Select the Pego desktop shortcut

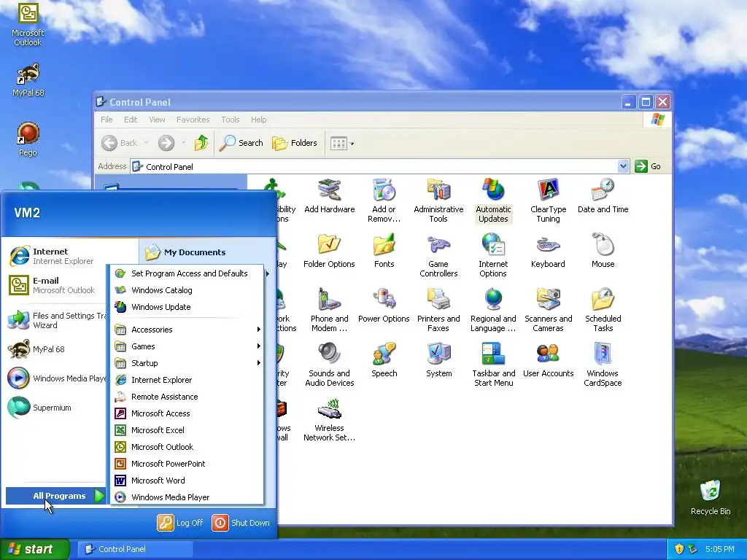[x=28, y=139]
